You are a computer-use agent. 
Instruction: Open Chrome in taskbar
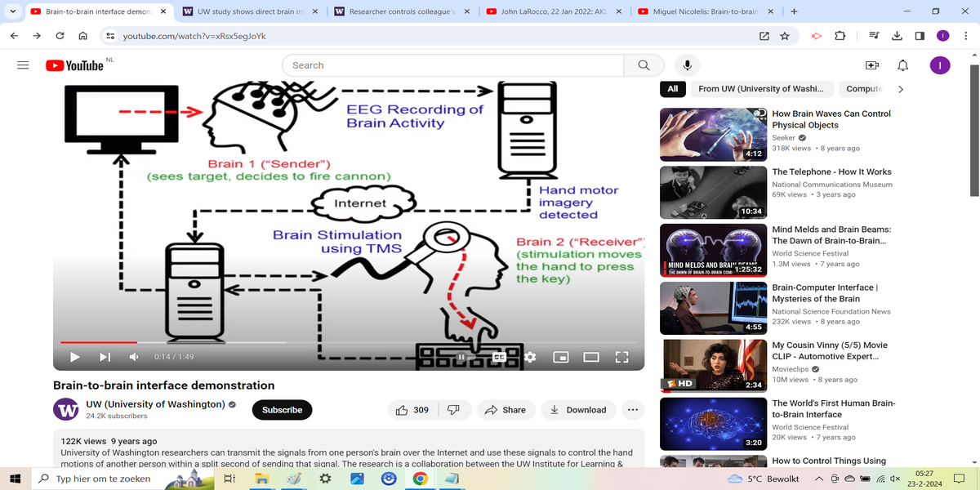(x=420, y=479)
